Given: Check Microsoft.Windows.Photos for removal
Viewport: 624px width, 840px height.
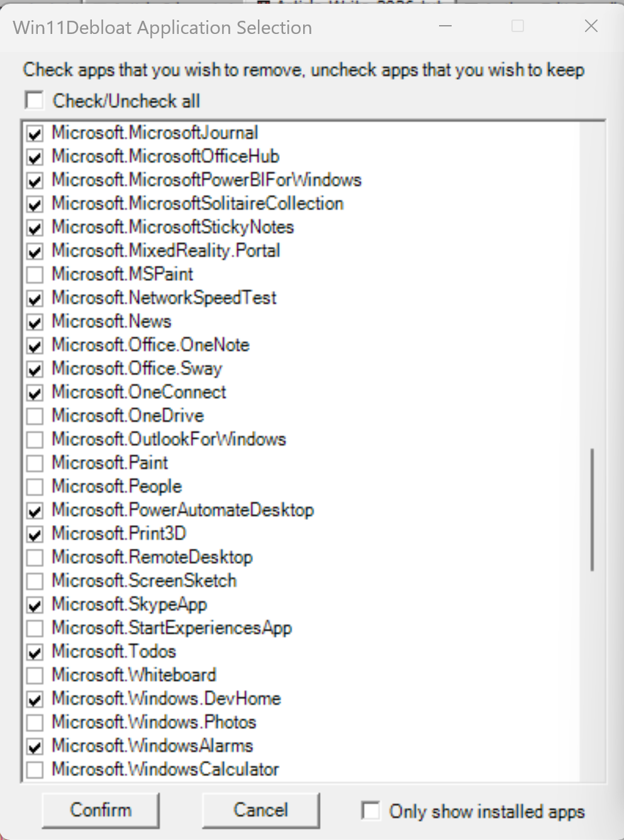Looking at the screenshot, I should point(35,723).
